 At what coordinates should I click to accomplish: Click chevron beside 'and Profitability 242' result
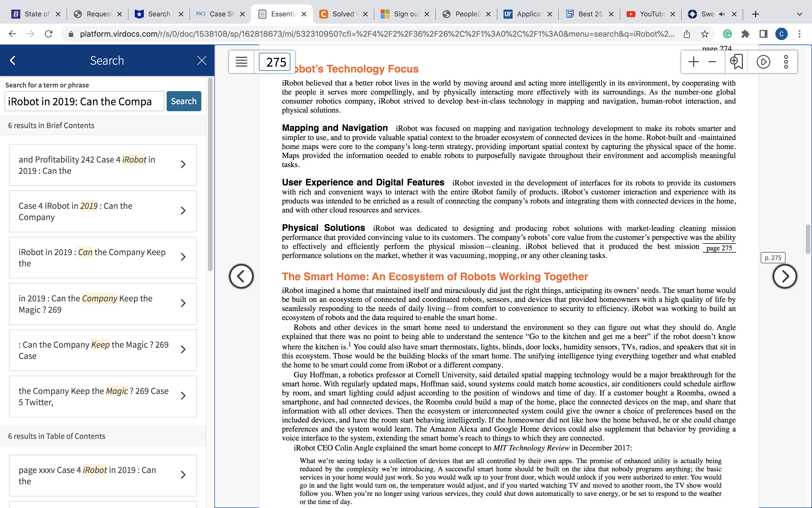[x=183, y=164]
